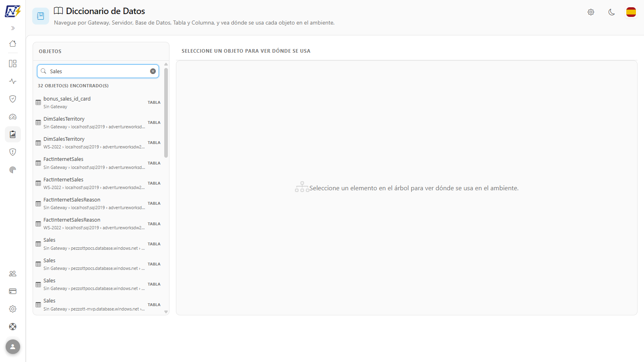
Task: Open the settings gear in the sidebar
Action: [x=13, y=309]
